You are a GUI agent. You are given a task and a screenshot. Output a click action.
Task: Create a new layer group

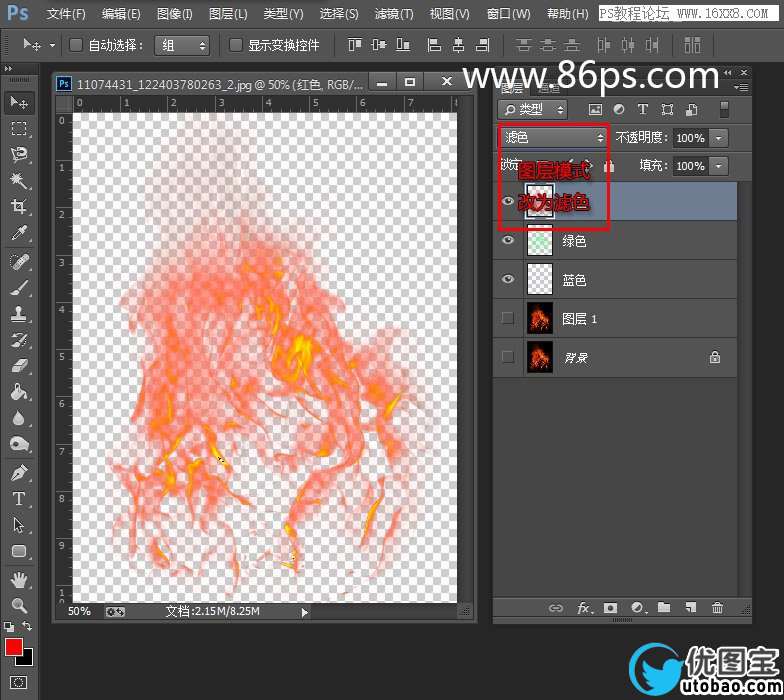(664, 608)
